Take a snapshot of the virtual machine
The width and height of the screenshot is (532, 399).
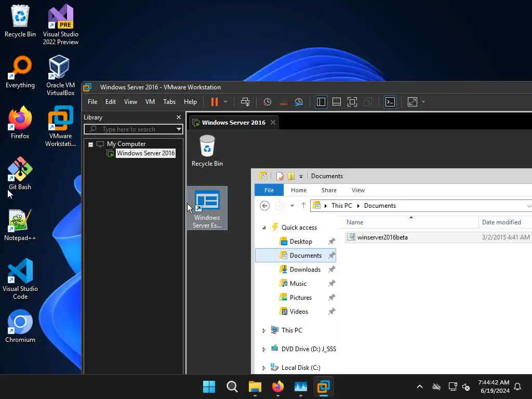click(268, 102)
